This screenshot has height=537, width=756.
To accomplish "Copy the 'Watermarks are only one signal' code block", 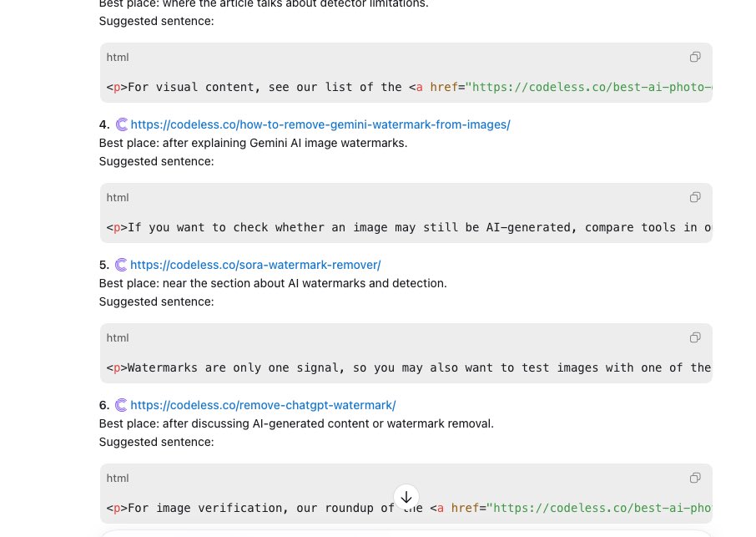I will click(x=695, y=337).
